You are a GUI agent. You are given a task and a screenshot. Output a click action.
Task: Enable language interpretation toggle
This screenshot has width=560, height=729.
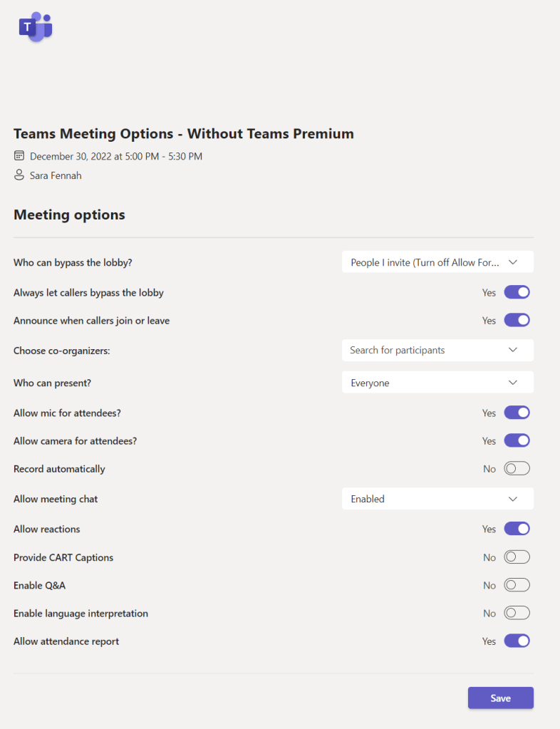pos(517,613)
